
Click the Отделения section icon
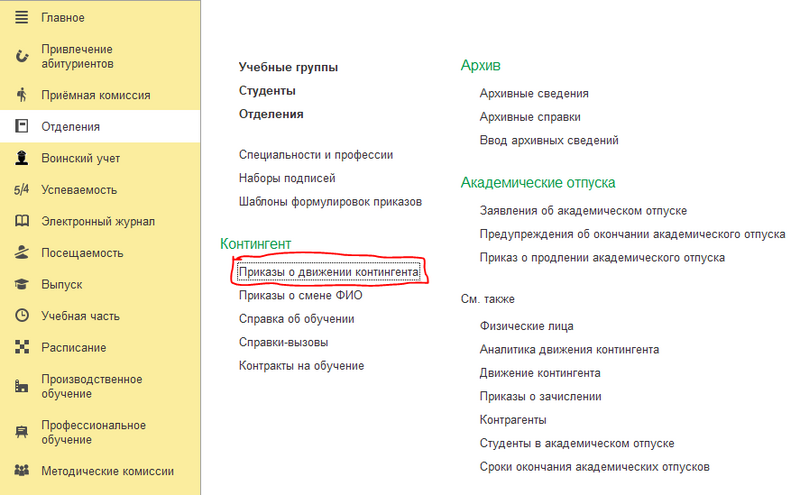coord(21,126)
